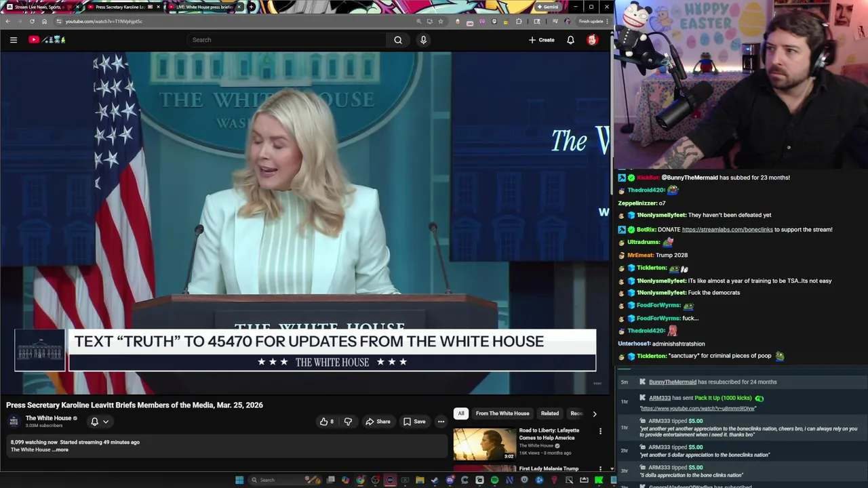Click the YouTube search magnifier button

tap(398, 40)
